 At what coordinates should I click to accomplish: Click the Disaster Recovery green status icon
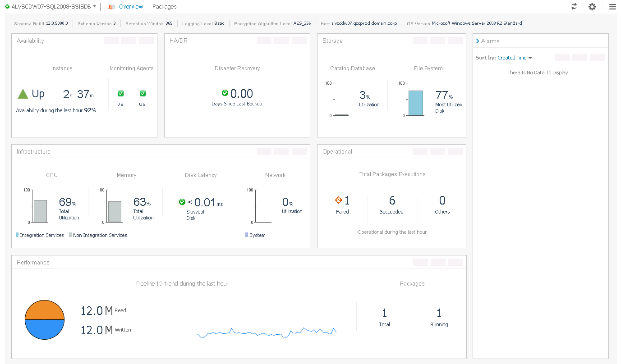click(x=225, y=93)
